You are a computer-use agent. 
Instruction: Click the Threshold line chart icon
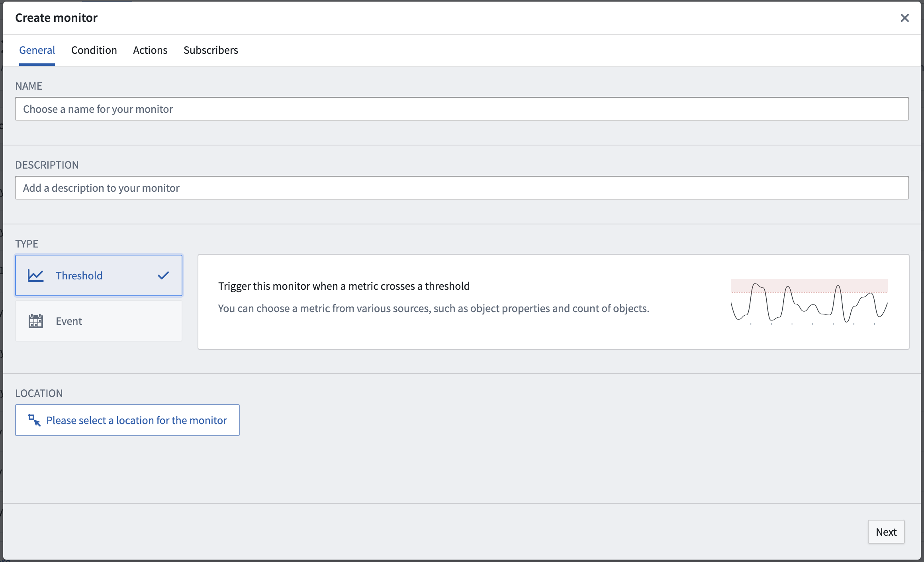click(x=35, y=275)
